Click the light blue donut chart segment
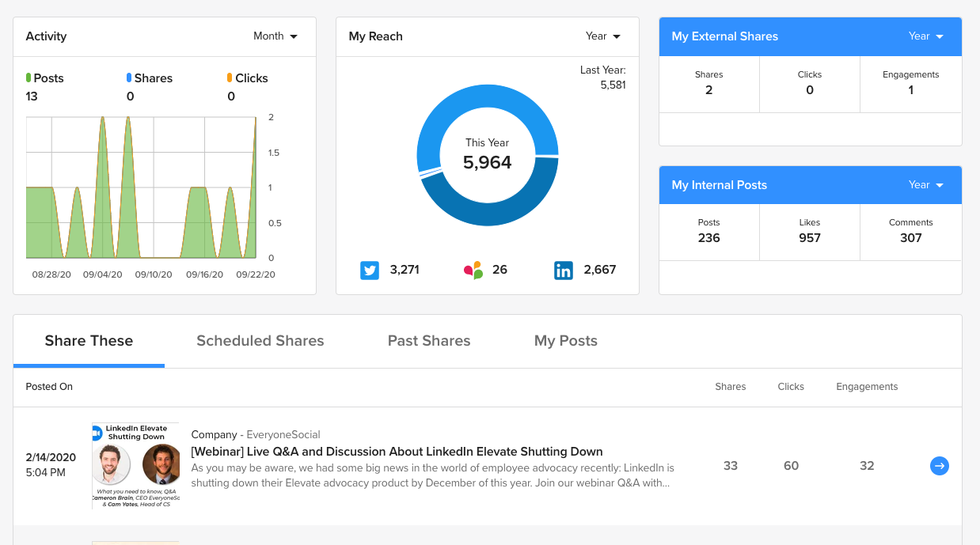980x545 pixels. point(451,111)
